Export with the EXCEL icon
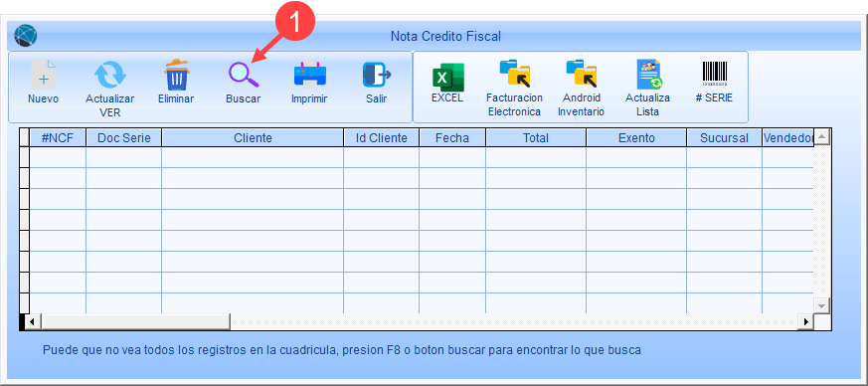 click(x=447, y=77)
